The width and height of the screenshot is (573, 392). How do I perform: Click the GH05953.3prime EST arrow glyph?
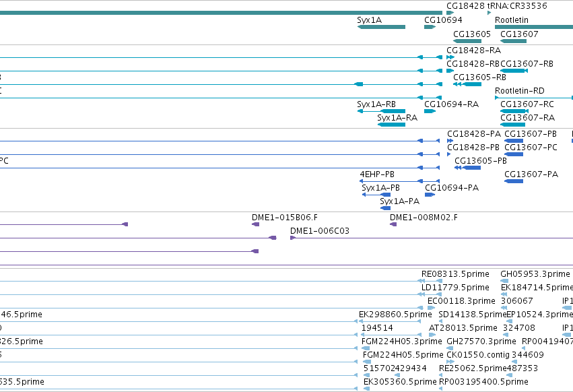point(504,281)
